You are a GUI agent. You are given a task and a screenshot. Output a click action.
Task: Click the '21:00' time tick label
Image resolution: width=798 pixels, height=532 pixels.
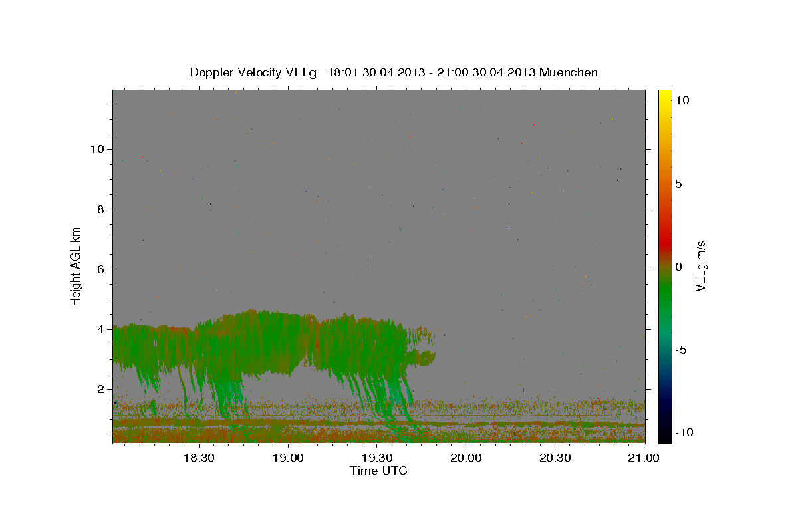coord(644,458)
